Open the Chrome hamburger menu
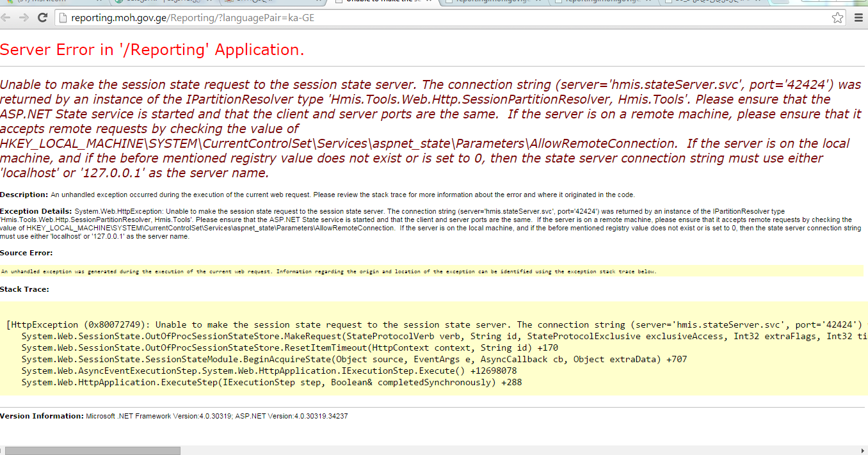This screenshot has height=455, width=868. click(x=859, y=18)
